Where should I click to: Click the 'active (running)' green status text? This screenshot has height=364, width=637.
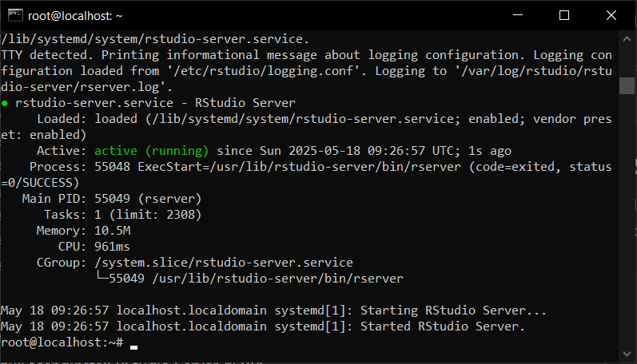[151, 151]
